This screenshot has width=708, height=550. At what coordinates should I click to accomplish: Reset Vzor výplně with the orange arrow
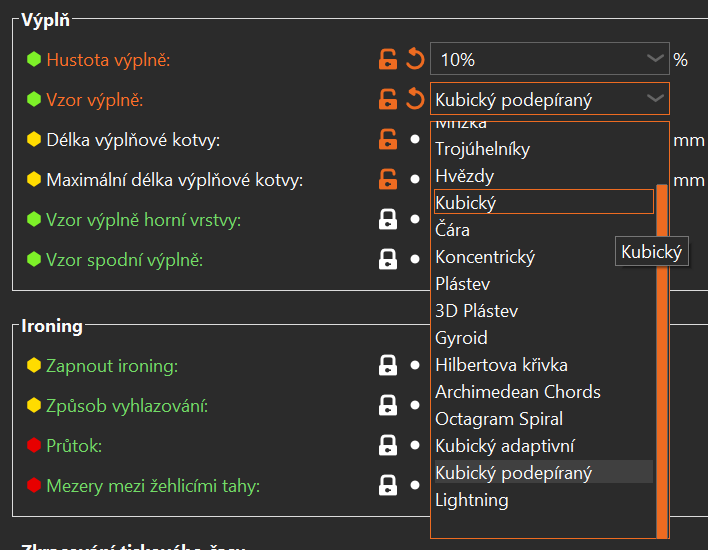415,99
